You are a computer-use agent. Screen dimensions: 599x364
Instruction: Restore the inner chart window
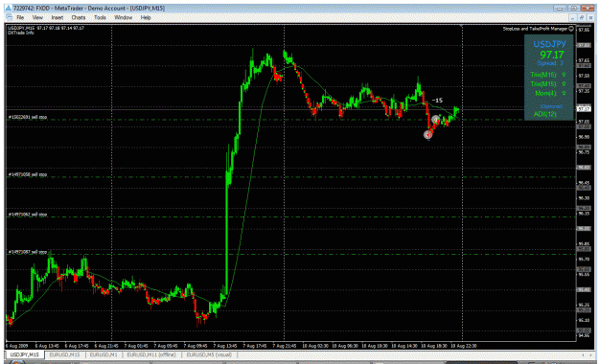click(x=582, y=17)
